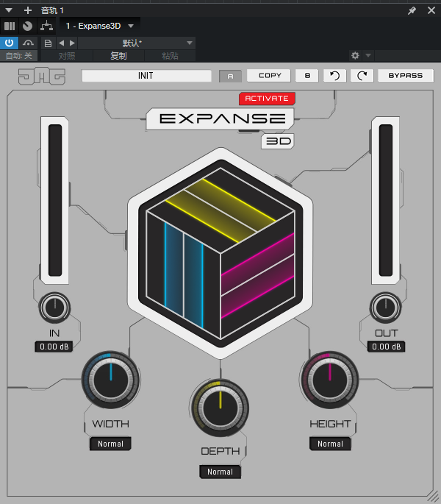This screenshot has height=504, width=441.
Task: Click the redo arrow button
Action: tap(362, 76)
